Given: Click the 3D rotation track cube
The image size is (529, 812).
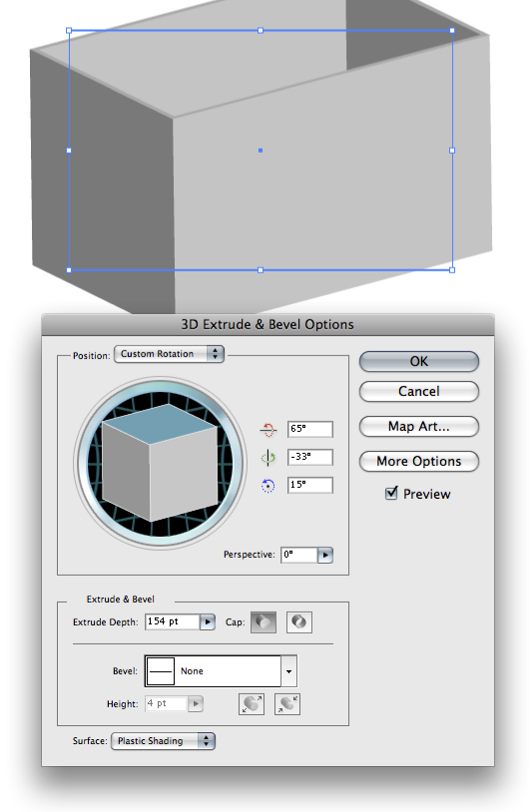Looking at the screenshot, I should tap(160, 463).
